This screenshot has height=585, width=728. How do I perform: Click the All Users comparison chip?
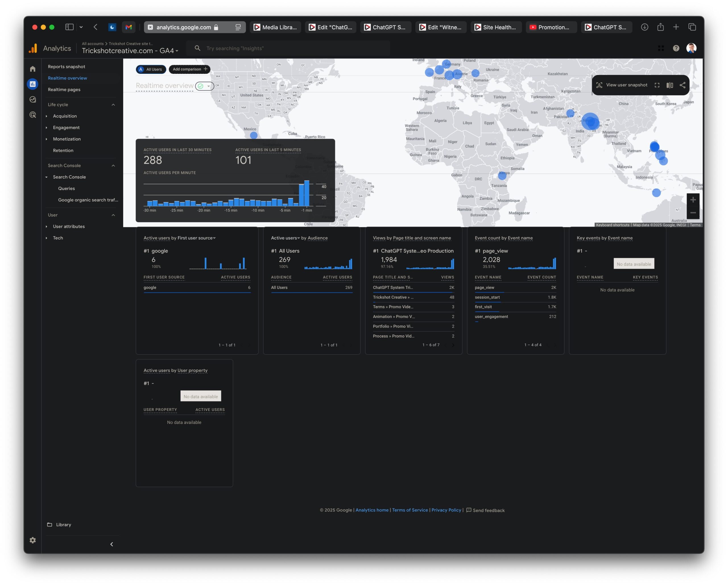point(151,69)
